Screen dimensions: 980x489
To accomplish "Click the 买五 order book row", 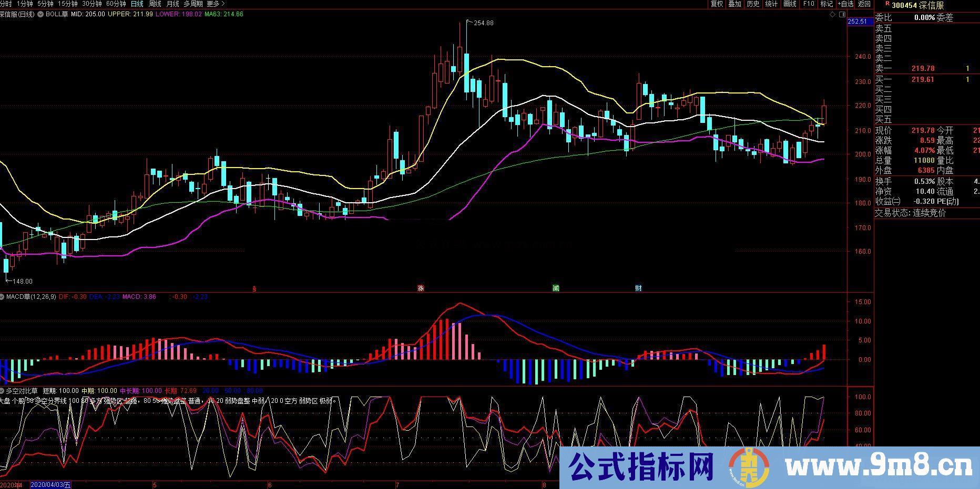I will (926, 119).
